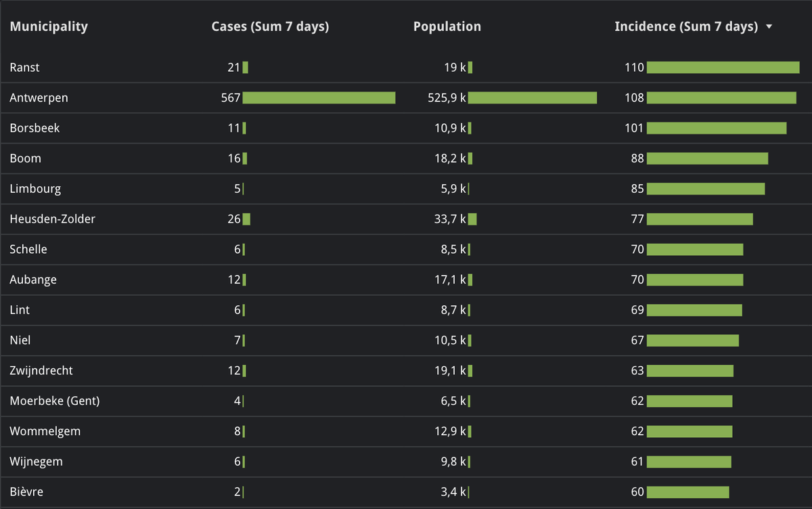This screenshot has width=812, height=509.
Task: Click Boom's incidence value 88
Action: (x=637, y=158)
